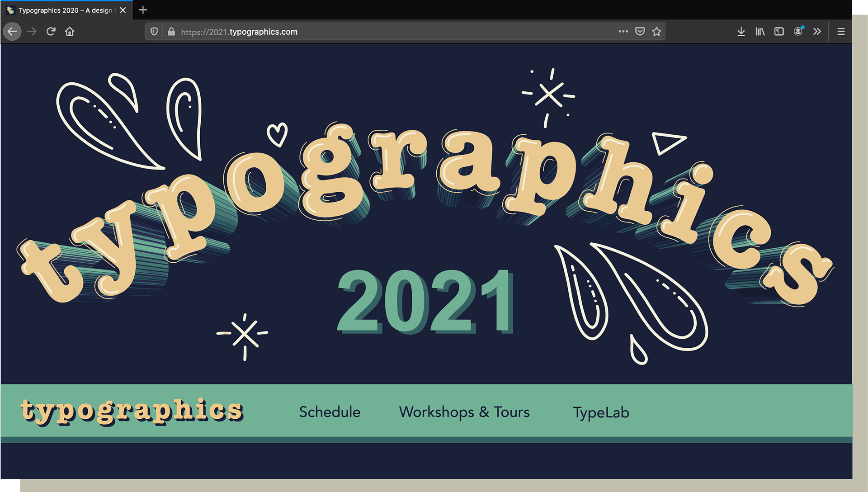Toggle the sidebar view icon
The width and height of the screenshot is (868, 492).
point(779,32)
